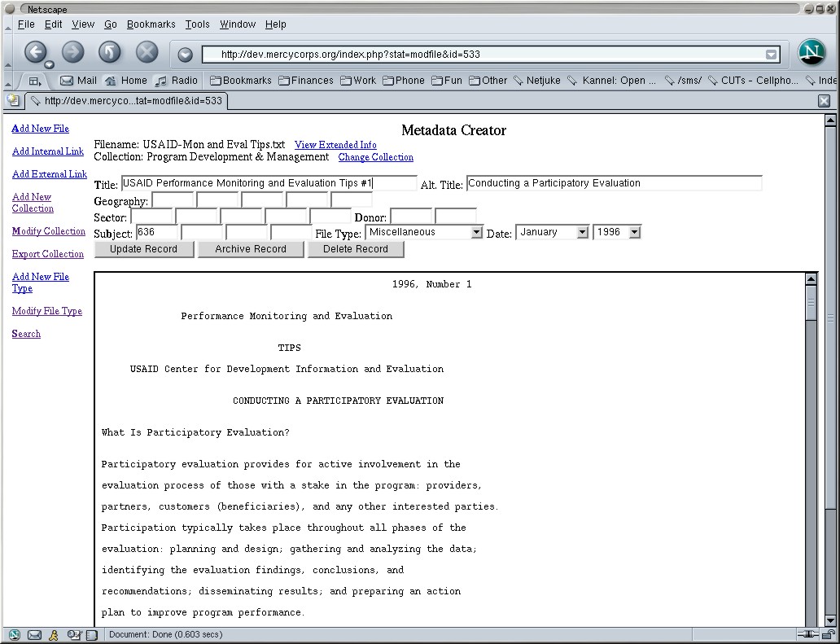Open Mail from the personal toolbar
Image resolution: width=840 pixels, height=644 pixels.
tap(78, 81)
